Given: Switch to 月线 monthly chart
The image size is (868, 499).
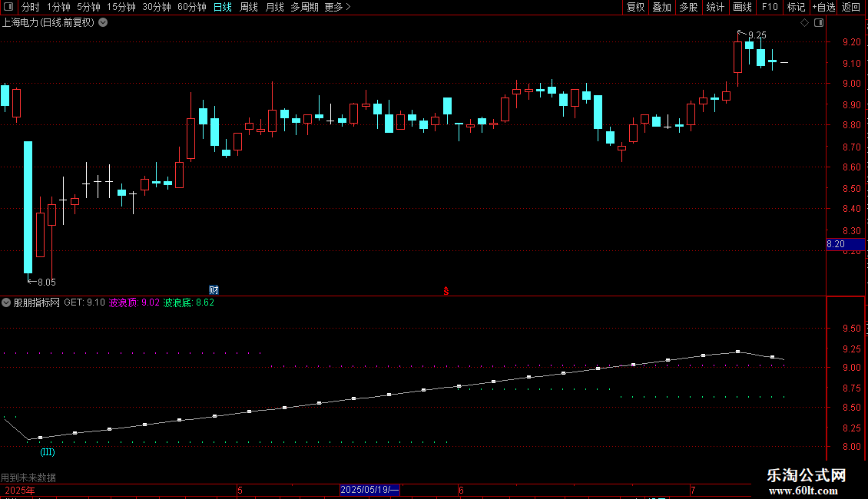Looking at the screenshot, I should (x=274, y=7).
